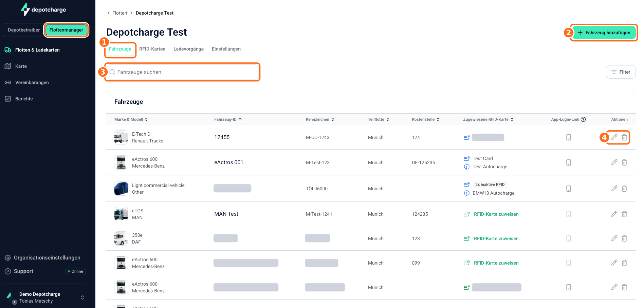Screen dimensions: 644x308
Task: Assign RFID card to MAN Test vehicle
Action: pos(491,214)
